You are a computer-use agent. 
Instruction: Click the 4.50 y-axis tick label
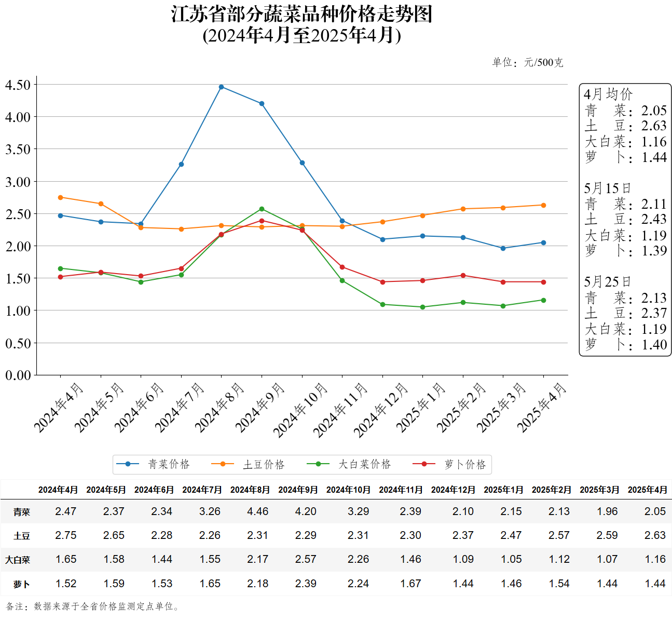pos(18,85)
